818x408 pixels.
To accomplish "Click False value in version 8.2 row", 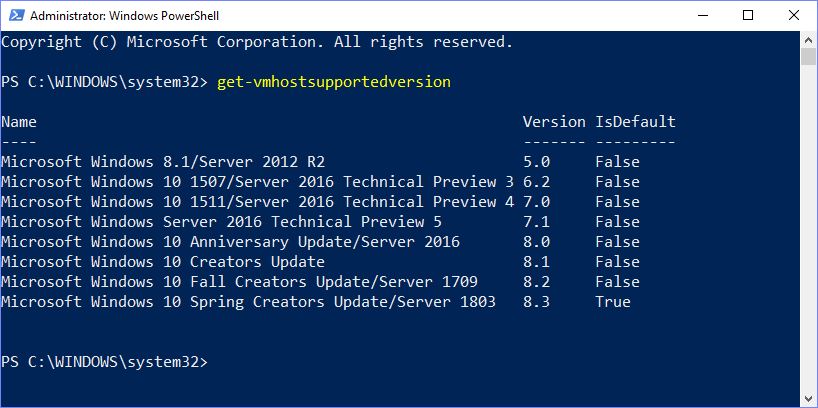I will pyautogui.click(x=618, y=282).
